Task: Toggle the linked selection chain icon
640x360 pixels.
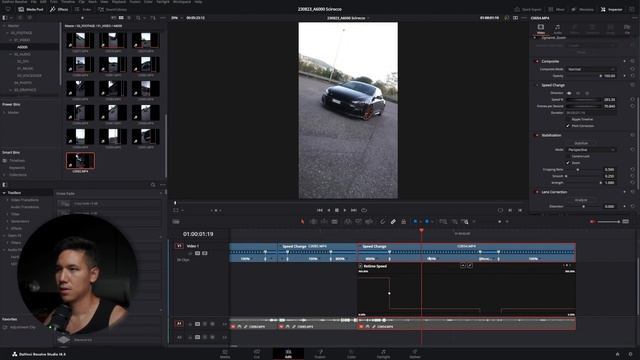Action: [393, 222]
